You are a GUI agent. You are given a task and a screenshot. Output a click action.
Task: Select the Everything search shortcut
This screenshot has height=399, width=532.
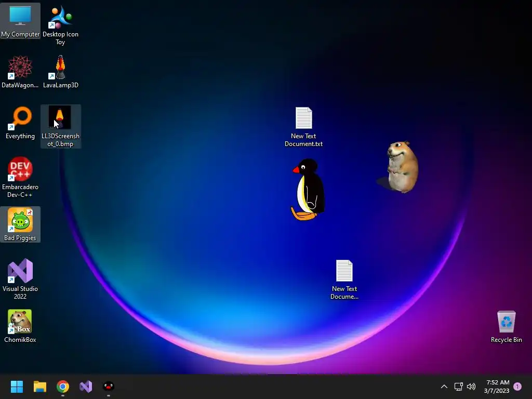point(20,123)
